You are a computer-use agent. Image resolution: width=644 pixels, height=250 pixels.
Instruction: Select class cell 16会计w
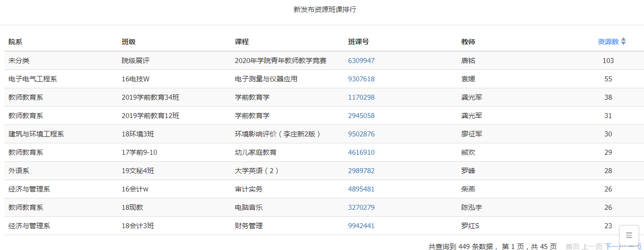tap(135, 189)
